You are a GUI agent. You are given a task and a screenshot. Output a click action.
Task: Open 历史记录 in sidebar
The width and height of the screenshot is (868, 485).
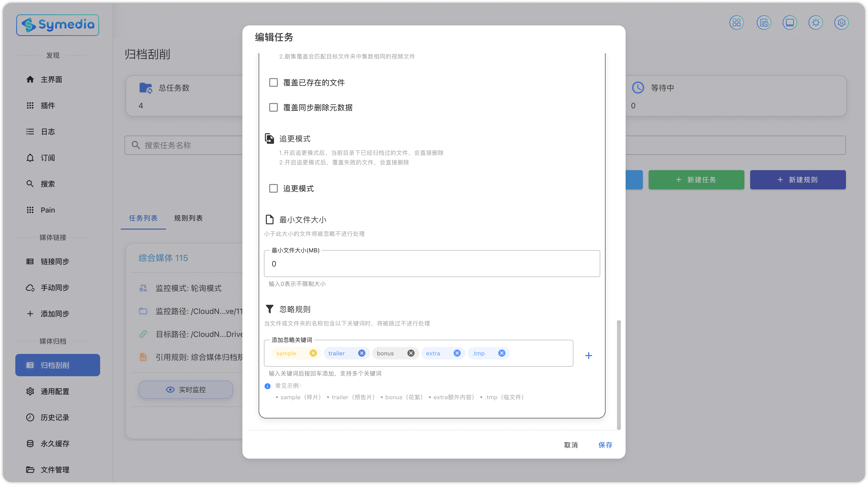[x=55, y=417]
